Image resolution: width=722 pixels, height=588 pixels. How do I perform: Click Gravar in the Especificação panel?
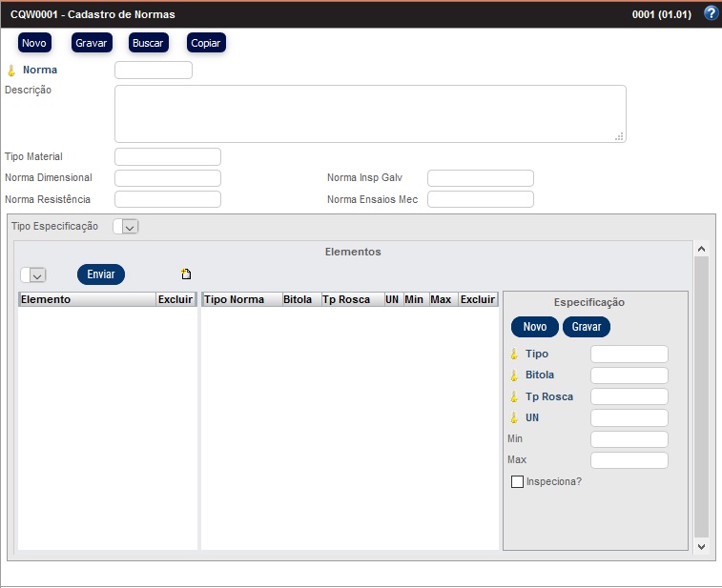coord(586,327)
